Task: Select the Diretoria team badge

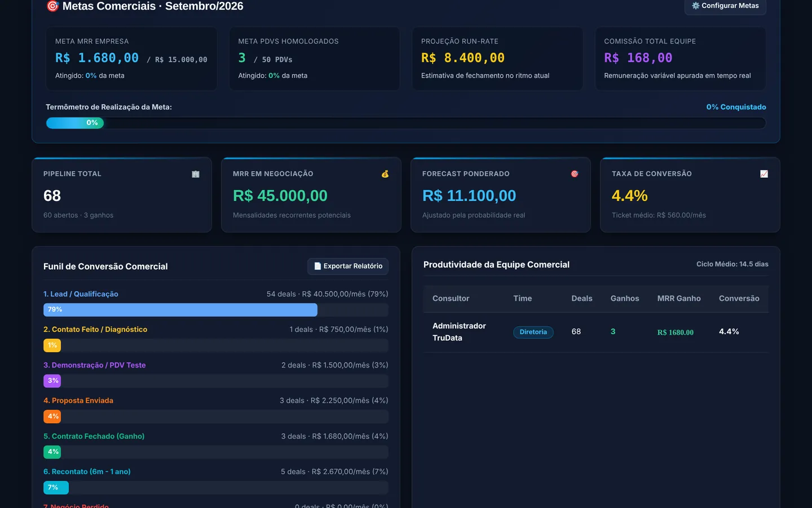Action: click(533, 332)
